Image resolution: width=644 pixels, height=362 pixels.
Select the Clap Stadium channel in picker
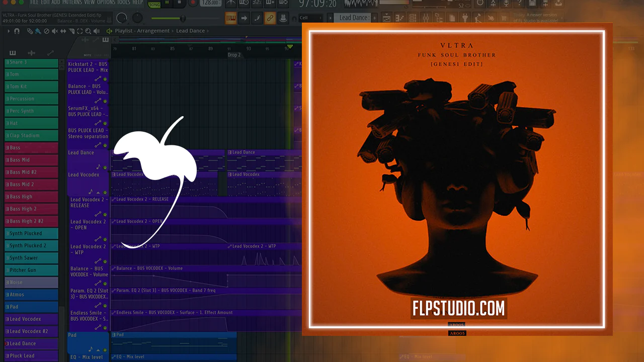pyautogui.click(x=31, y=135)
